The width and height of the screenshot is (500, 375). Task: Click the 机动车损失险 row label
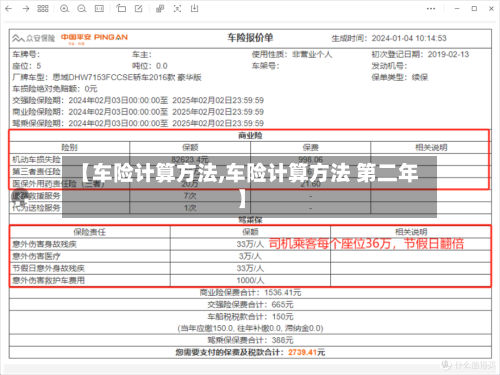click(36, 160)
